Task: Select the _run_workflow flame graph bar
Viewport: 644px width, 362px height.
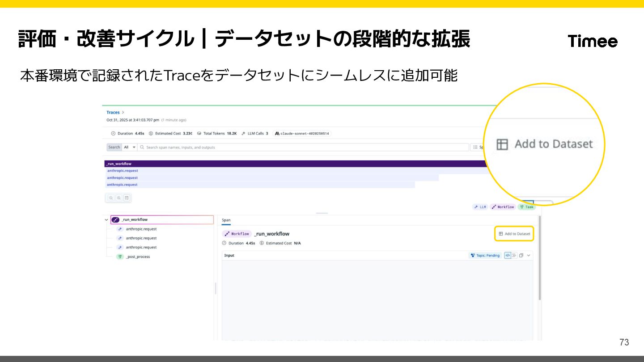Action: (x=295, y=164)
